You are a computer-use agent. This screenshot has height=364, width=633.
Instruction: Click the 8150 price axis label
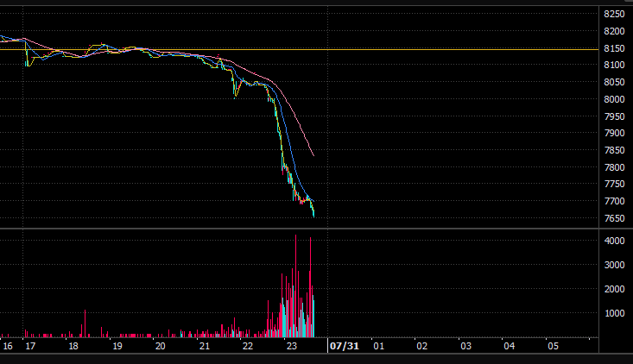click(614, 49)
